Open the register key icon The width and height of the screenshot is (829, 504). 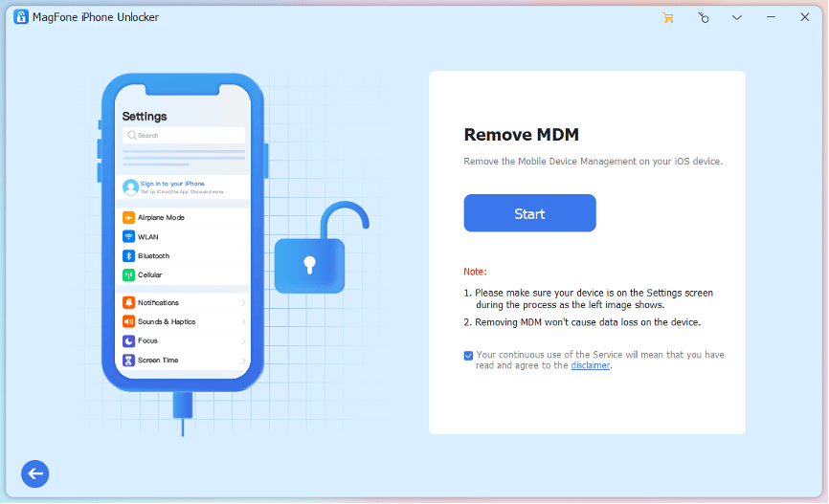click(703, 17)
